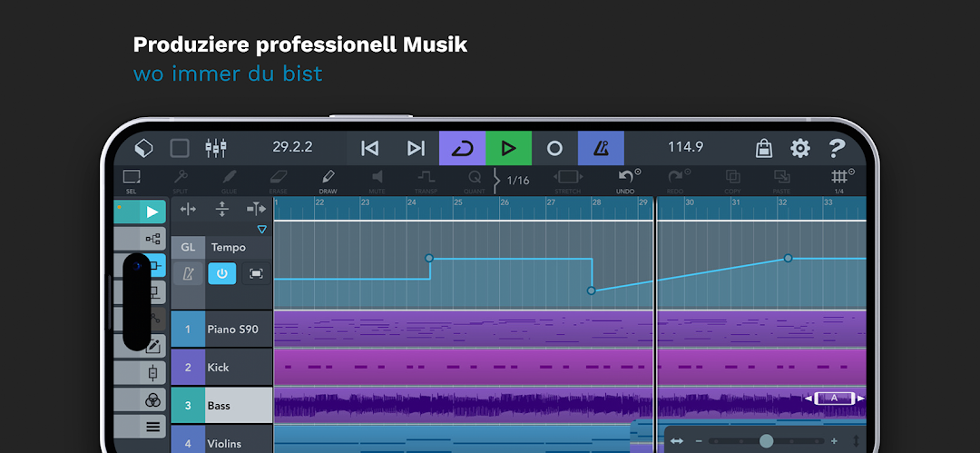980x453 pixels.
Task: Tap the tempo point at bar 32
Action: pyautogui.click(x=788, y=258)
